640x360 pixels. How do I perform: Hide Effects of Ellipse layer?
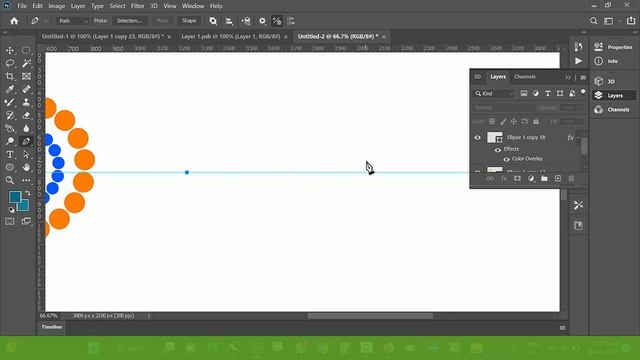point(498,149)
